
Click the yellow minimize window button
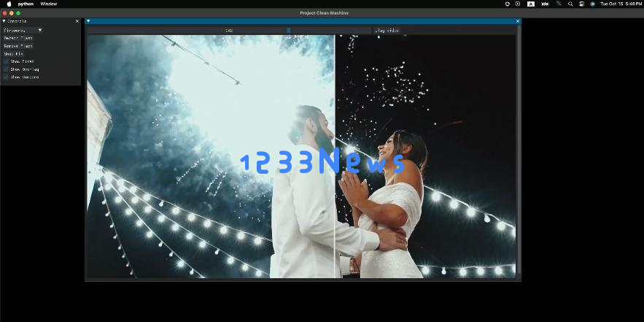tap(12, 13)
